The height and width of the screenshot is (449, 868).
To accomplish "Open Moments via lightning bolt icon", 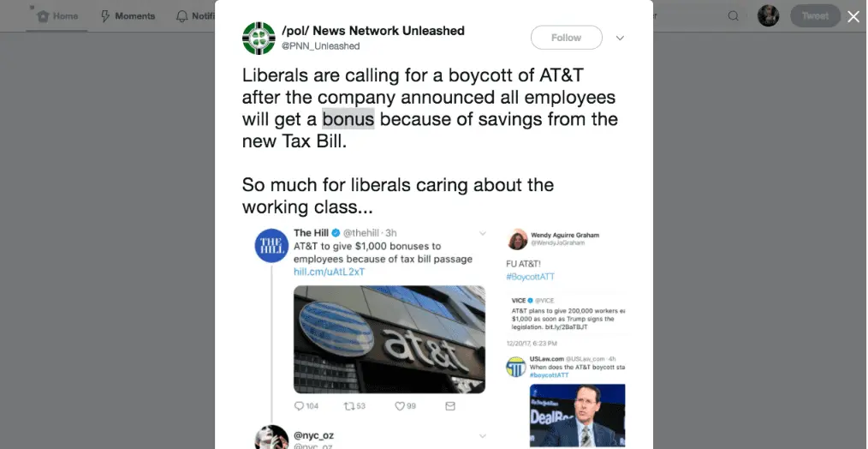I will tap(105, 16).
